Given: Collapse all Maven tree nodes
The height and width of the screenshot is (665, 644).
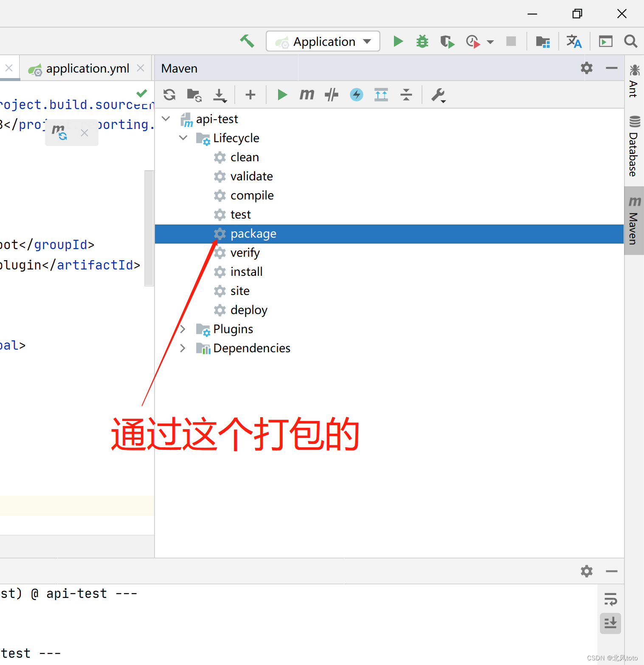Looking at the screenshot, I should pyautogui.click(x=406, y=95).
